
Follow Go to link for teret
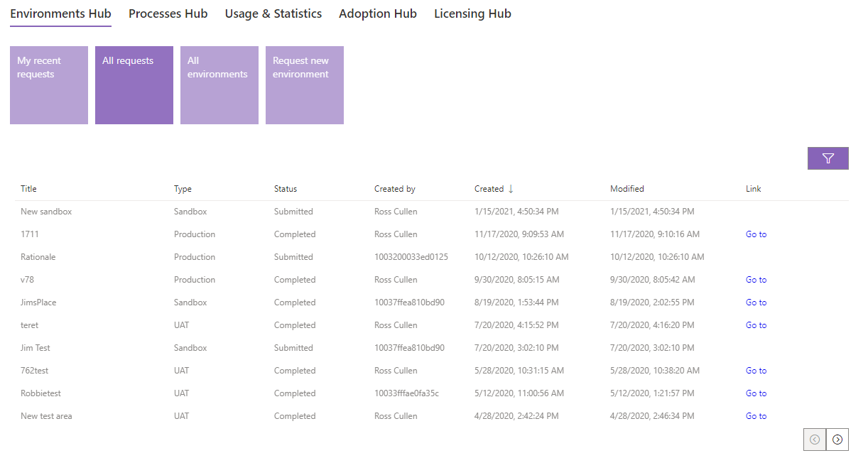(x=756, y=325)
